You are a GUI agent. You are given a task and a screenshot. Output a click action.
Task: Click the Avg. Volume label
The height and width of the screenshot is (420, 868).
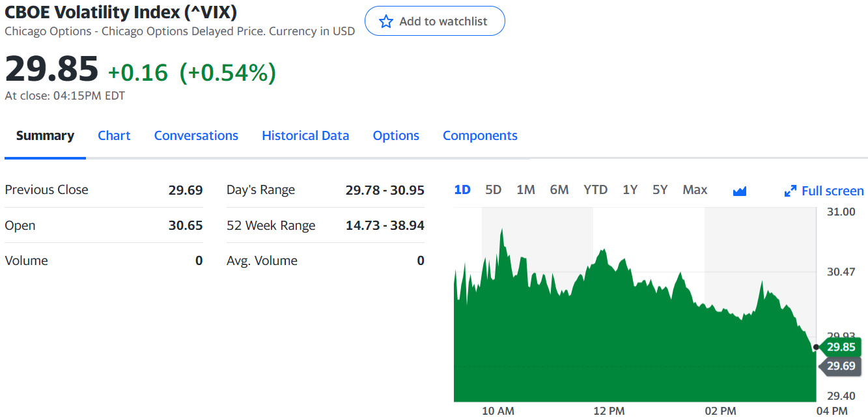click(x=262, y=260)
